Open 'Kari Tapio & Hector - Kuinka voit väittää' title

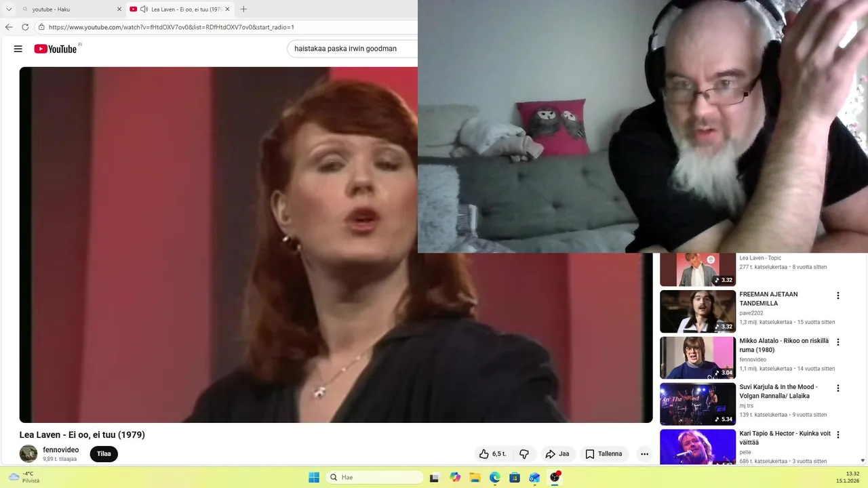click(x=785, y=438)
